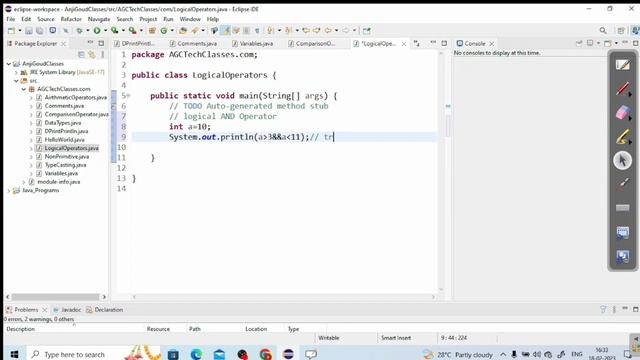Select the yellow highlighter annotation tool

coord(622,137)
